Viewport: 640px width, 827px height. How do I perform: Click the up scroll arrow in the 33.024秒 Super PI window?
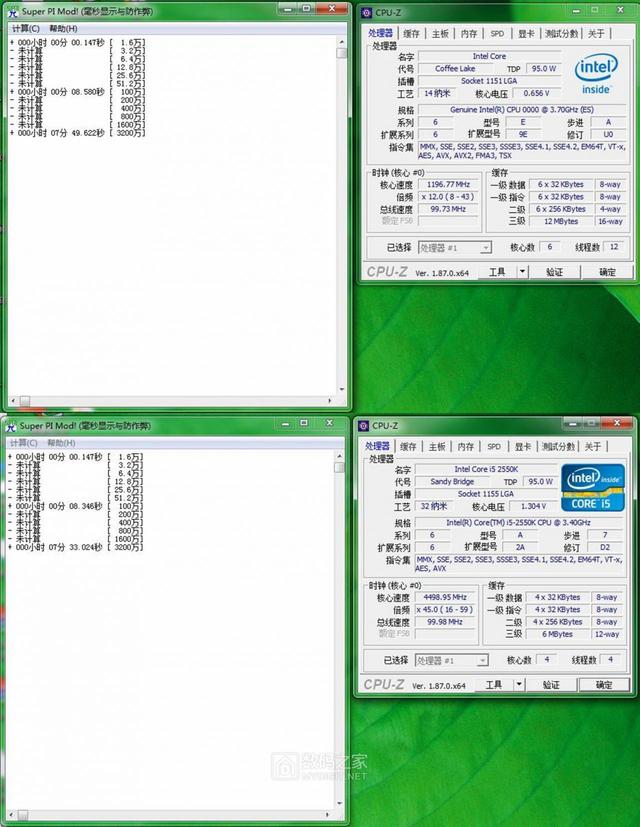339,456
